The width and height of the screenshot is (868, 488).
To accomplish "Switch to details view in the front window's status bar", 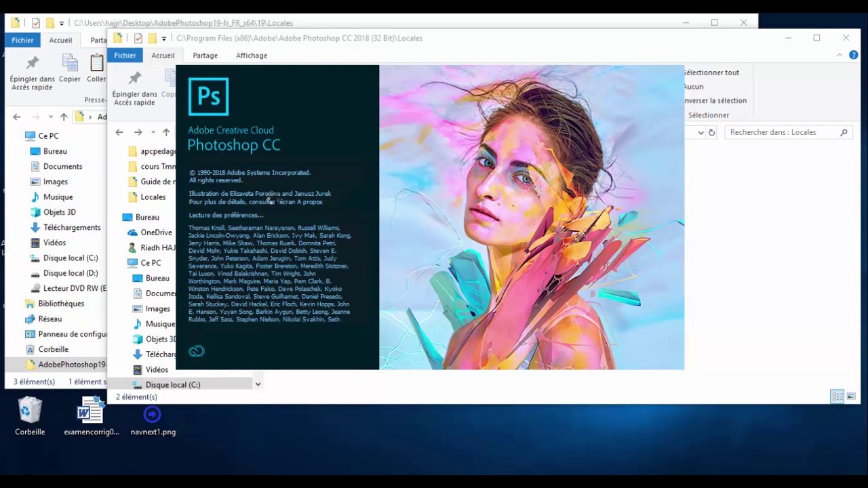I will point(837,396).
